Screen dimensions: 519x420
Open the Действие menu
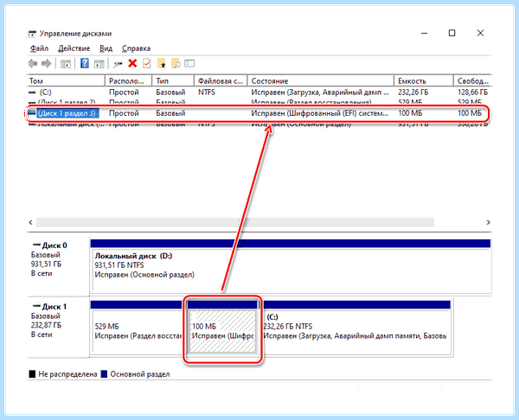coord(74,48)
